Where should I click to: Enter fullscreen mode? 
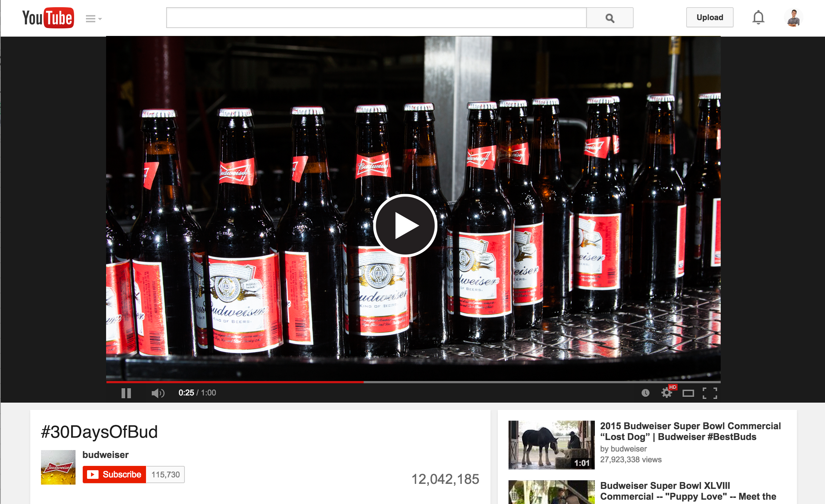point(710,393)
